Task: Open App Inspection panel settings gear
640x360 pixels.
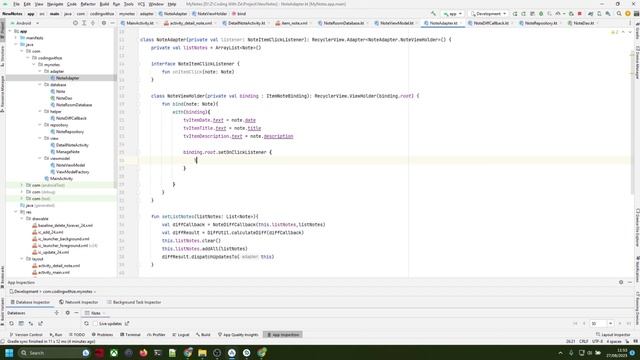Action: [621, 282]
